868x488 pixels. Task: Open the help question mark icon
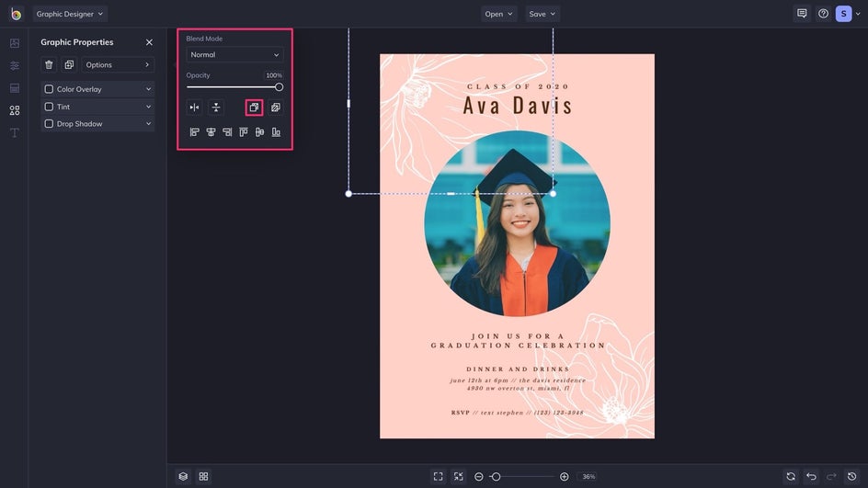pos(823,14)
